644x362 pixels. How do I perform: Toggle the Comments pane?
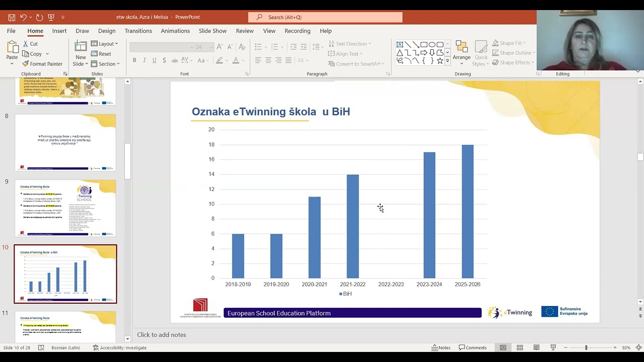[x=473, y=347]
